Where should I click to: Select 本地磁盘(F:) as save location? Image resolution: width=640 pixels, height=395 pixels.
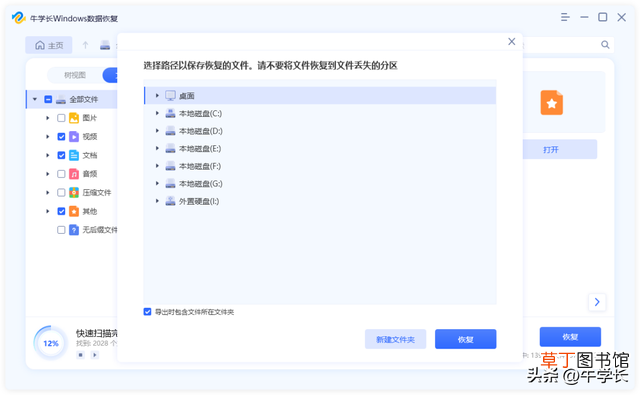320,166
